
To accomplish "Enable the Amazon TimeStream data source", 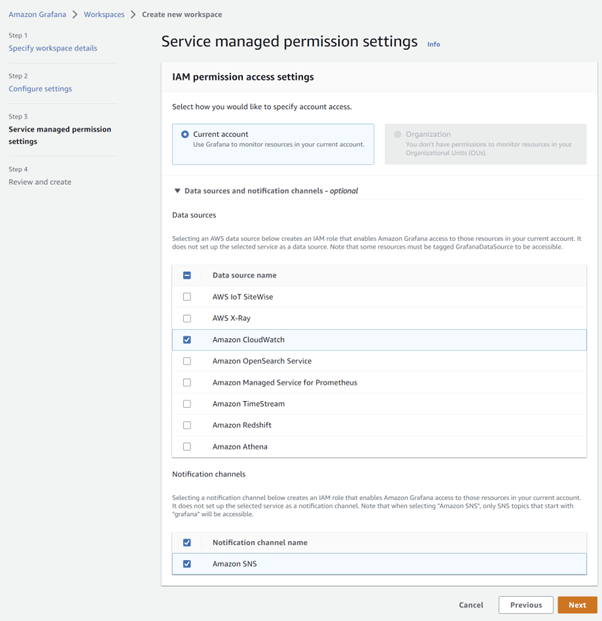I will pyautogui.click(x=187, y=404).
